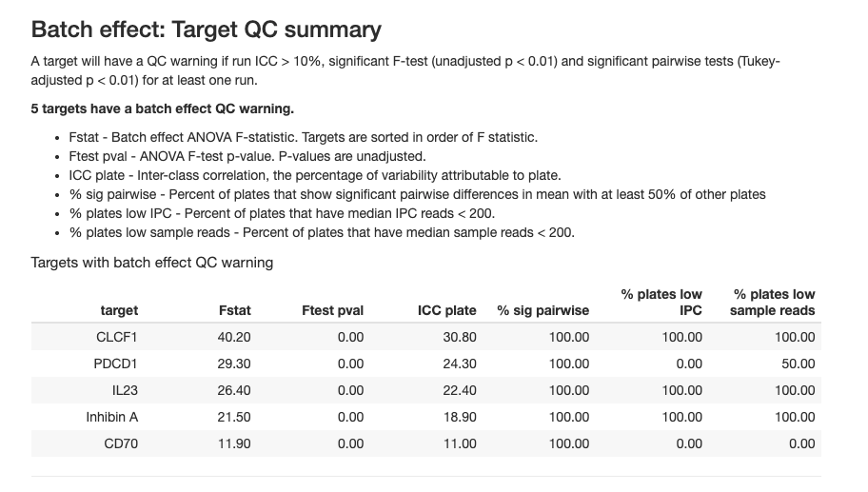This screenshot has height=492, width=868.
Task: Click the "% plates low IPC" column header
Action: [x=662, y=303]
